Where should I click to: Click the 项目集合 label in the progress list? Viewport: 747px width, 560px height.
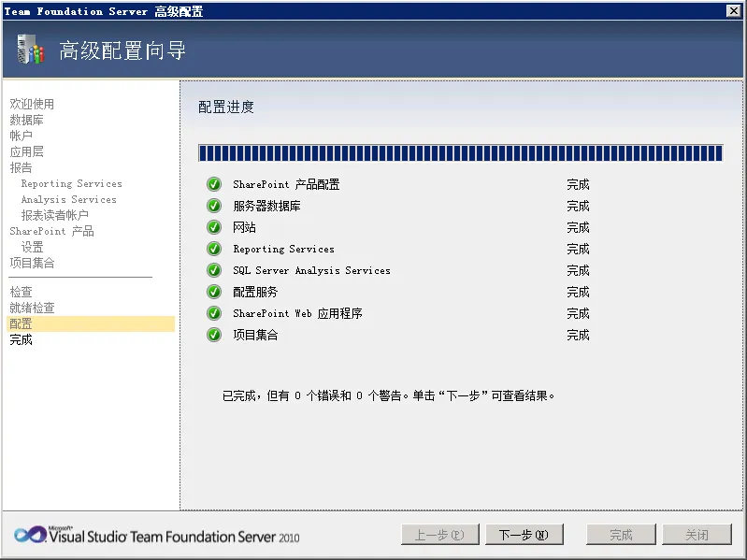255,335
